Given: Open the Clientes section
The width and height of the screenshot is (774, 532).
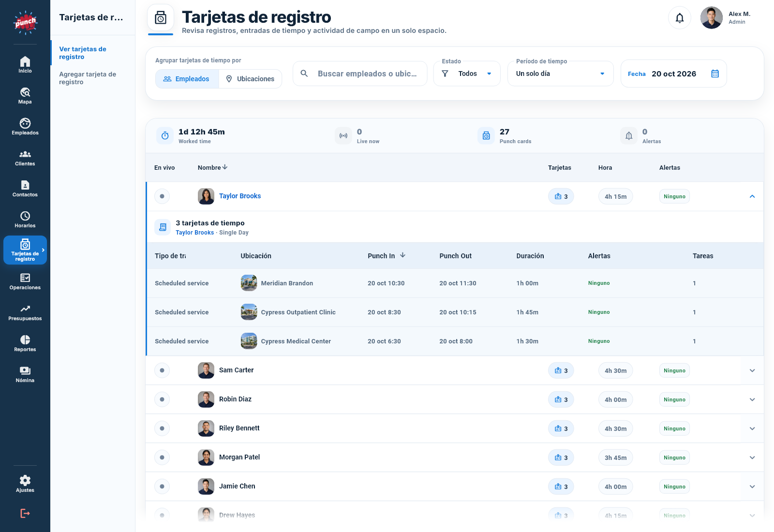Looking at the screenshot, I should (25, 158).
